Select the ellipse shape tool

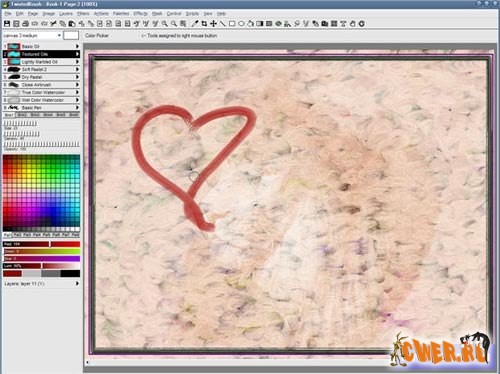(241, 24)
